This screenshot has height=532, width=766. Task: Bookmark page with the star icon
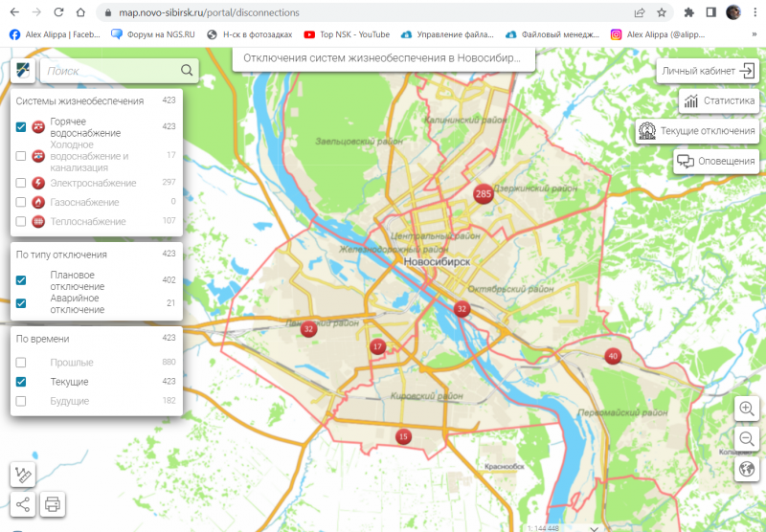[662, 13]
